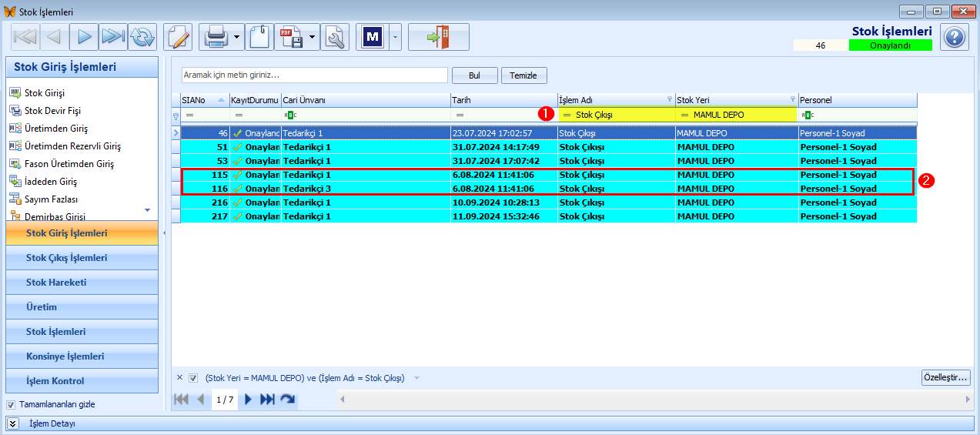
Task: Collapse the left navigation pane
Action: click(165, 232)
